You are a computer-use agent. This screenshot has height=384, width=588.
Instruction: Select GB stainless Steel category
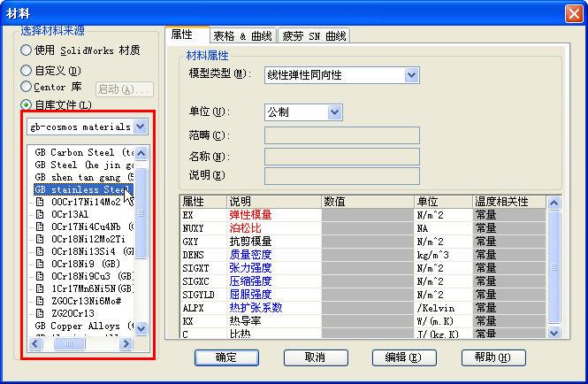pos(83,189)
